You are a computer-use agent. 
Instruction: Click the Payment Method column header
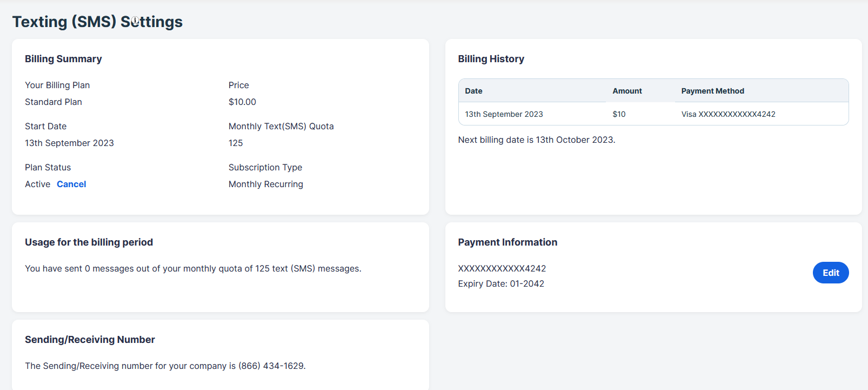712,91
